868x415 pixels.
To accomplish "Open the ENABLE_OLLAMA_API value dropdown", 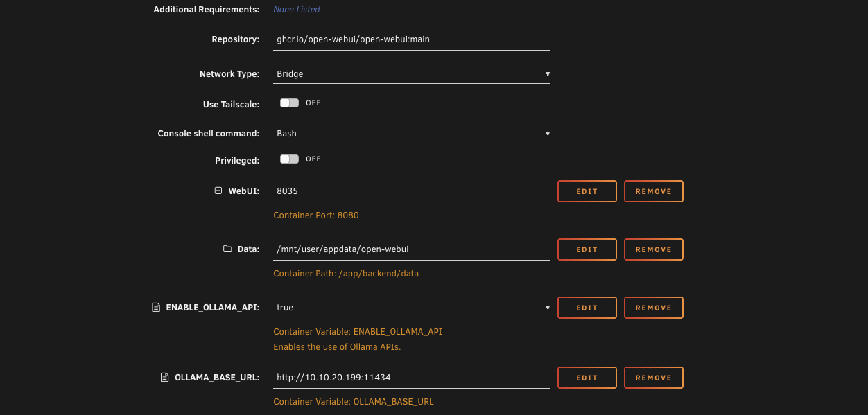I will pos(412,308).
